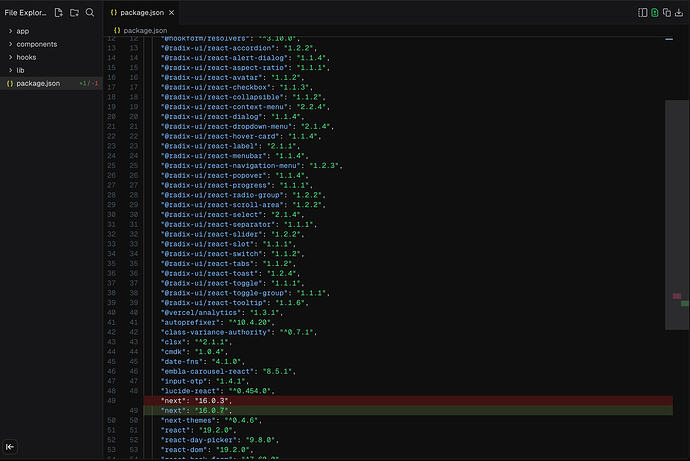Viewport: 690px width, 461px height.
Task: Click the "@radix-ui/react-avatar" line
Action: [233, 77]
